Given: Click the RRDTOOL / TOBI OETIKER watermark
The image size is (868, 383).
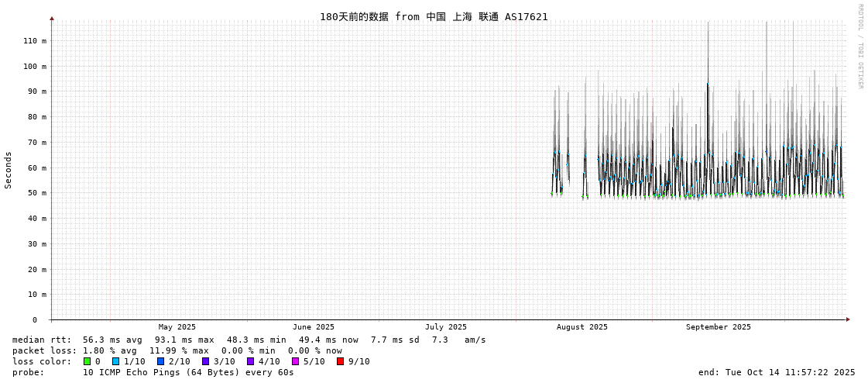Looking at the screenshot, I should pyautogui.click(x=859, y=47).
